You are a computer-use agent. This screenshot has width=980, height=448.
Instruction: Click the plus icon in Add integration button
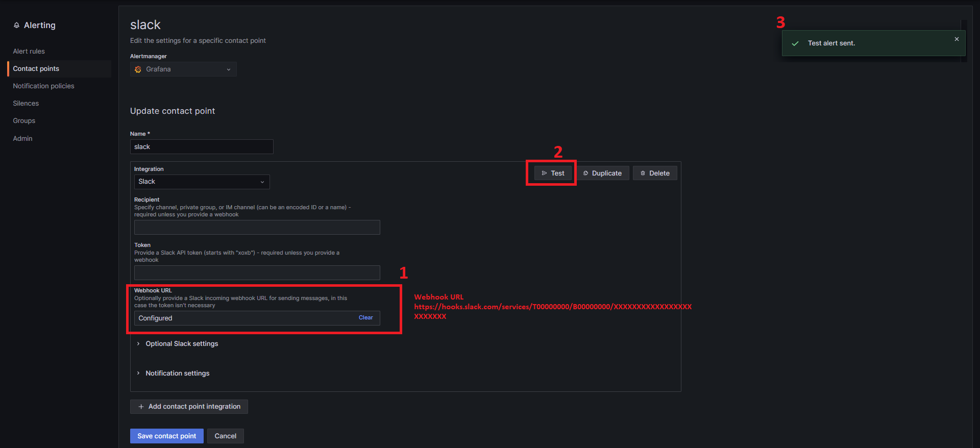141,407
